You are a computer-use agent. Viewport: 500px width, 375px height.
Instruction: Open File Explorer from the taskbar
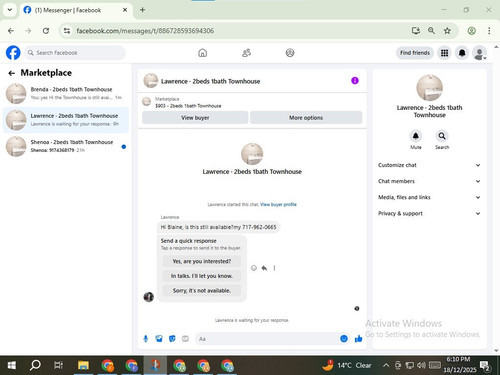(x=83, y=365)
